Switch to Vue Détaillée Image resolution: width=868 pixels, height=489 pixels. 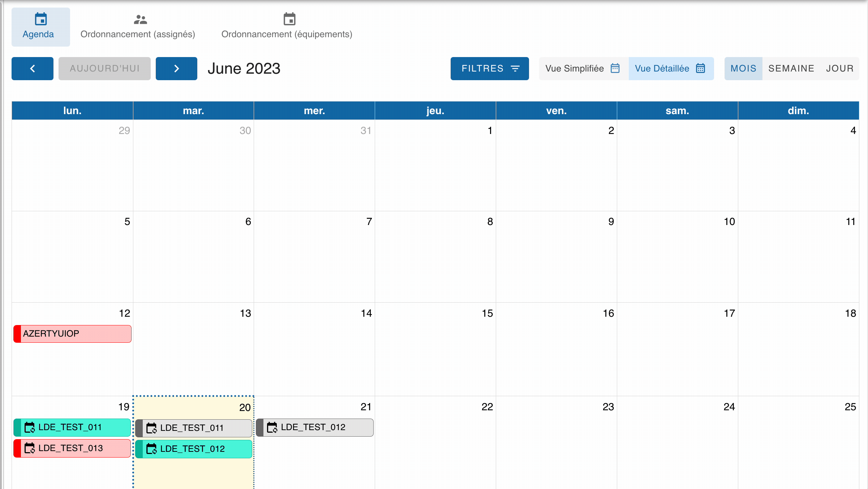pos(671,69)
